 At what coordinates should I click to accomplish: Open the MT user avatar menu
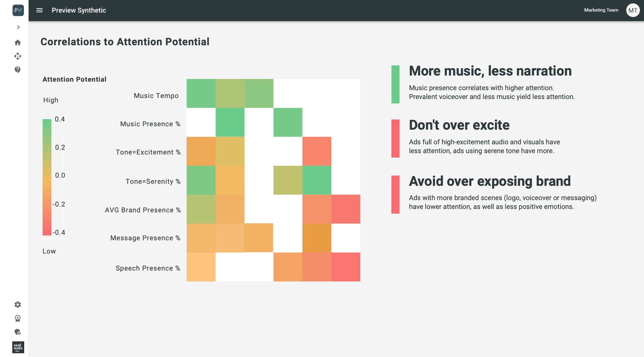[x=633, y=10]
